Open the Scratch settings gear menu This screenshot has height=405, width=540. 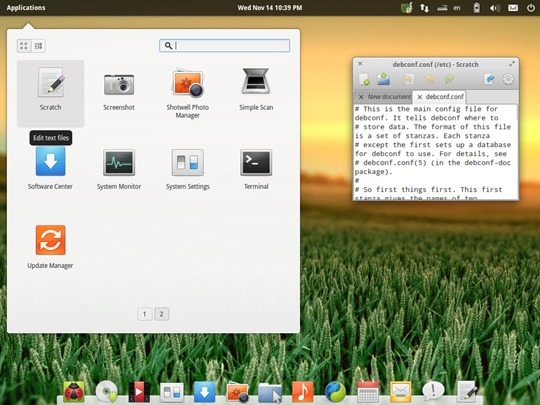(x=508, y=79)
